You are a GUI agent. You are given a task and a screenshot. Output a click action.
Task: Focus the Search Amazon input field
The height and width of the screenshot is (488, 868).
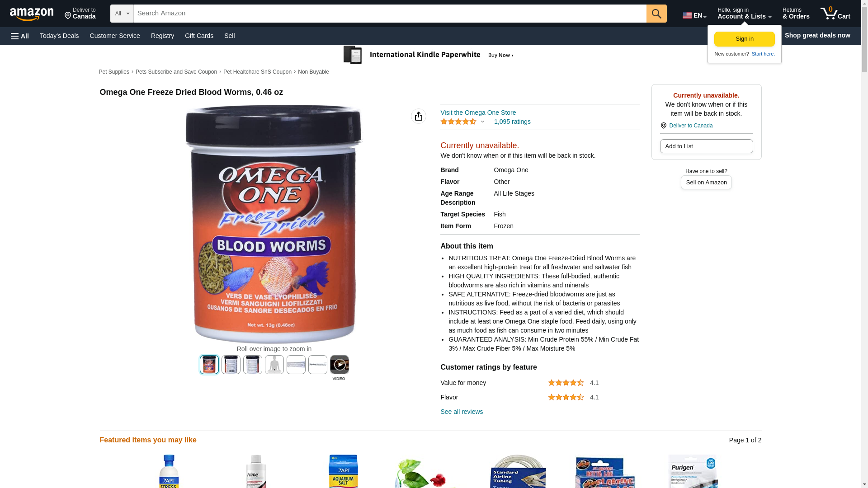[x=390, y=14]
